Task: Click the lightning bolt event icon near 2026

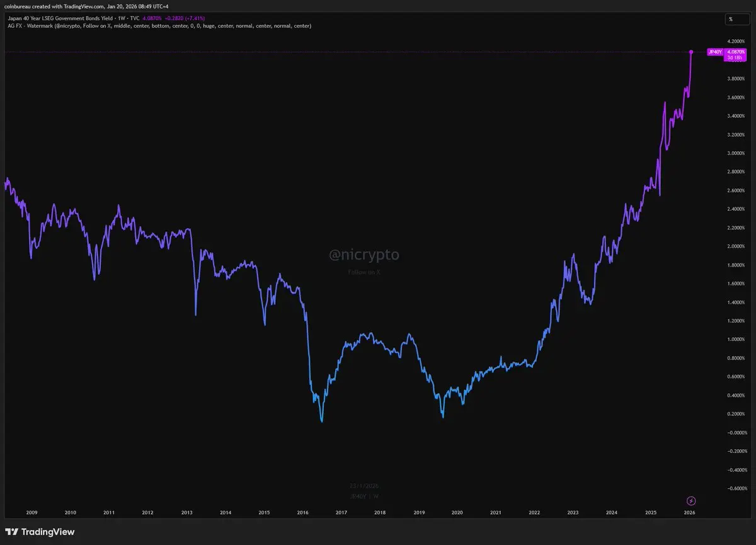Action: click(x=691, y=501)
